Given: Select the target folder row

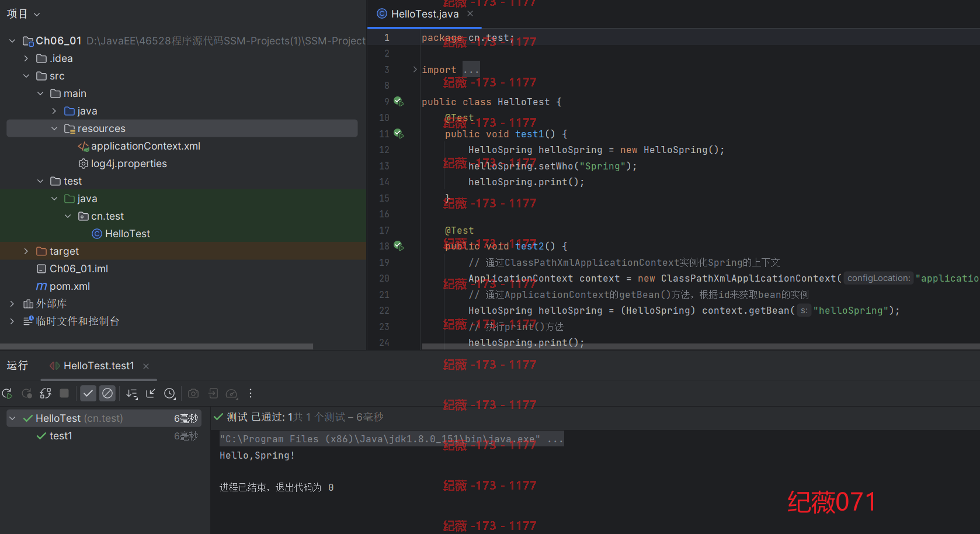Looking at the screenshot, I should (x=183, y=251).
